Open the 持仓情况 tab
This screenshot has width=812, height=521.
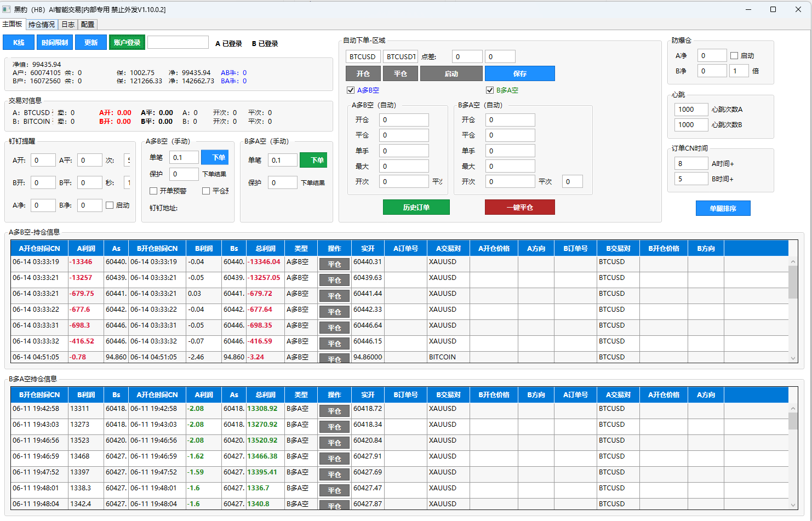coord(42,25)
